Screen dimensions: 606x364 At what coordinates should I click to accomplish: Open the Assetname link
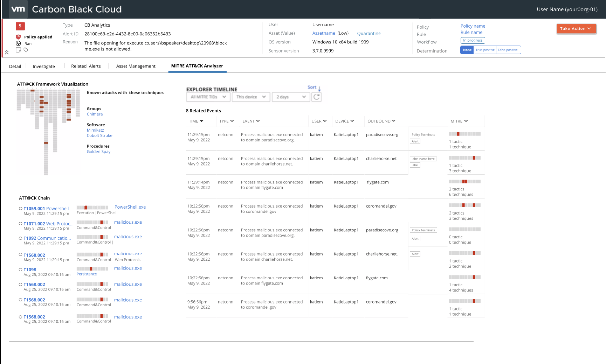324,33
